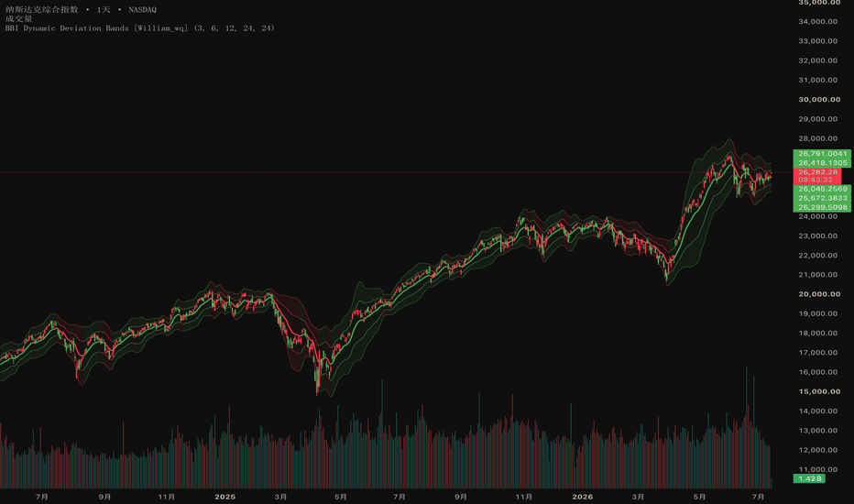The height and width of the screenshot is (504, 854).
Task: Click the 17,000.00 price axis label
Action: click(x=817, y=353)
